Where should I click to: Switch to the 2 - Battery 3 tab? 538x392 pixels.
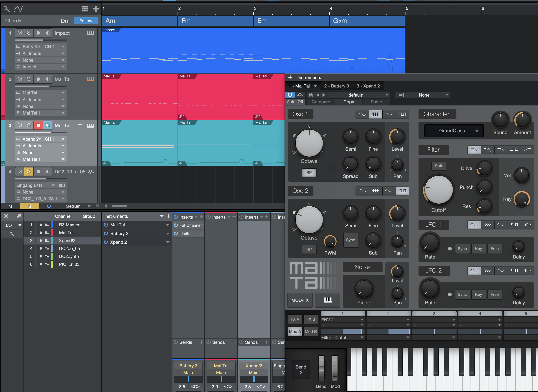point(336,86)
